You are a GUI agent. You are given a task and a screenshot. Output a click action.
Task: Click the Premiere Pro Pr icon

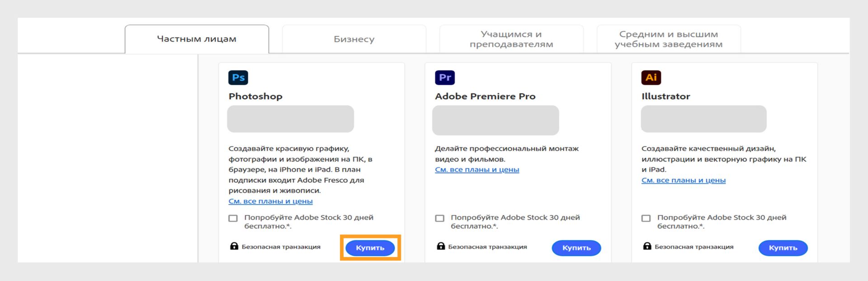[x=445, y=78]
